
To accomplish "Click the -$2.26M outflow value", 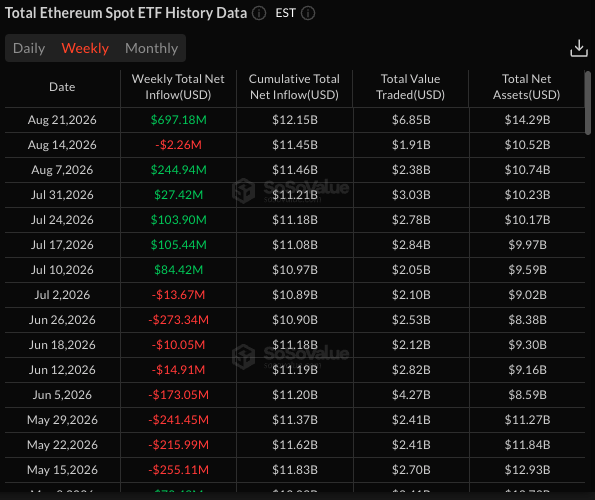I will pos(178,145).
